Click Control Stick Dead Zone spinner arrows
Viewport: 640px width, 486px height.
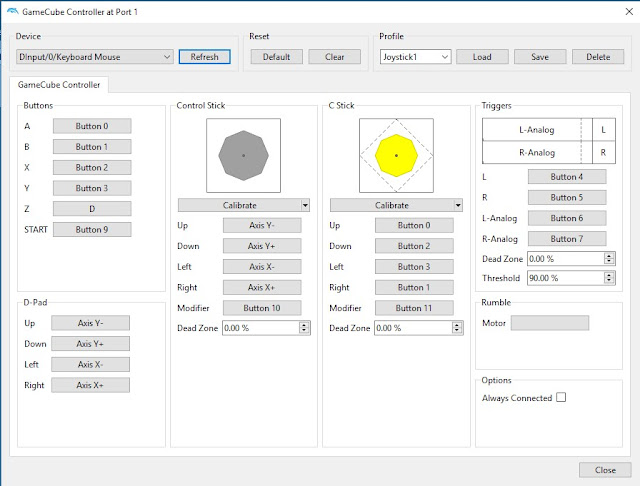[304, 328]
